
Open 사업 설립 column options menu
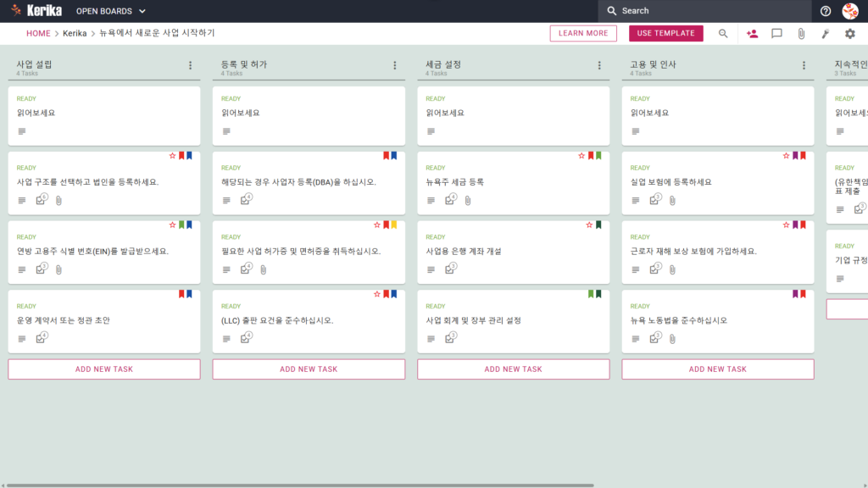pos(191,65)
